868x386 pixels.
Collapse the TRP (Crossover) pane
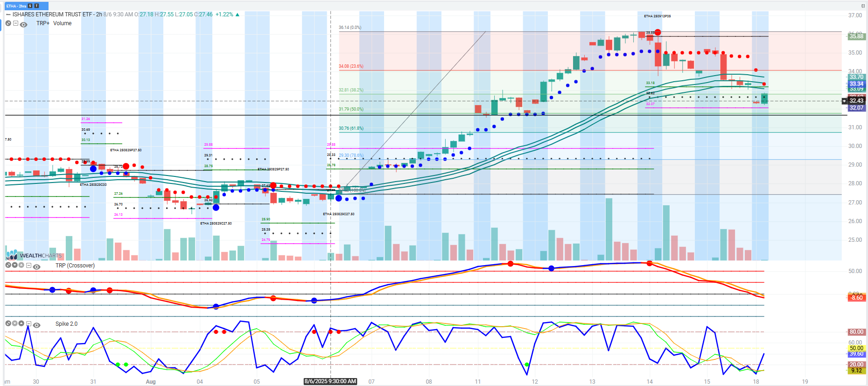click(29, 266)
